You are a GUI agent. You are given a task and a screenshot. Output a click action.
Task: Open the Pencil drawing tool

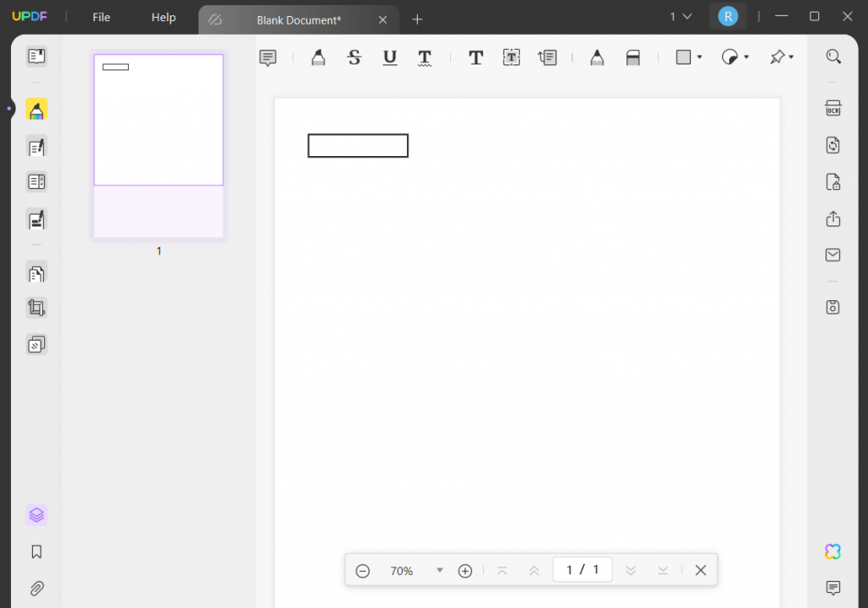[x=597, y=57]
